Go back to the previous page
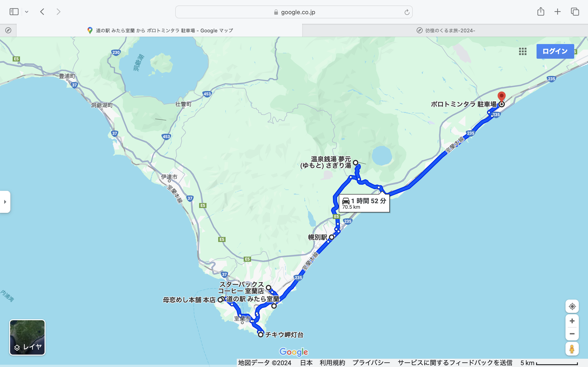 [x=42, y=12]
